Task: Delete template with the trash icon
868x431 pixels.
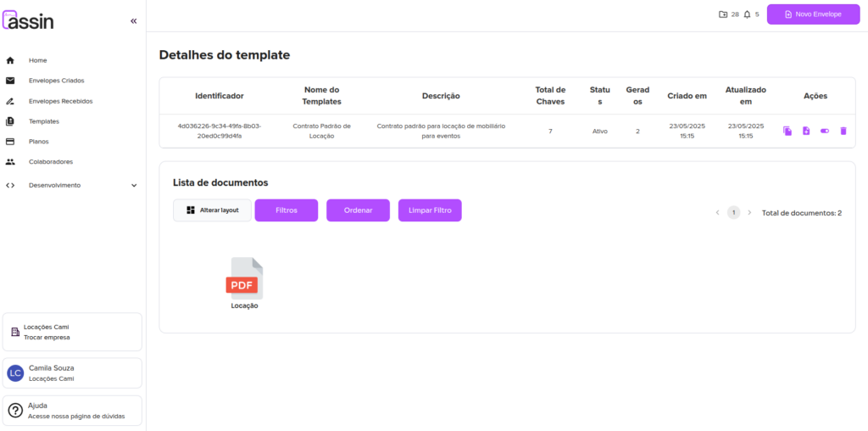Action: click(x=843, y=131)
